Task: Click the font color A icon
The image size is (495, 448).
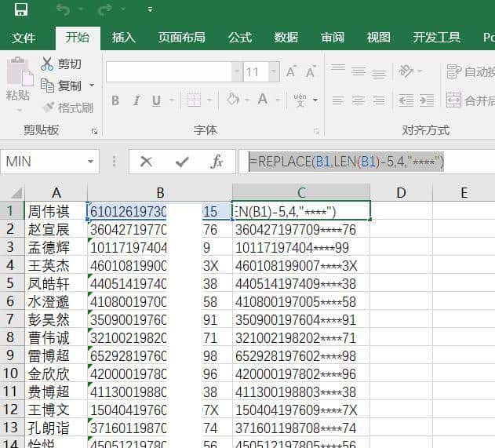Action: (263, 100)
